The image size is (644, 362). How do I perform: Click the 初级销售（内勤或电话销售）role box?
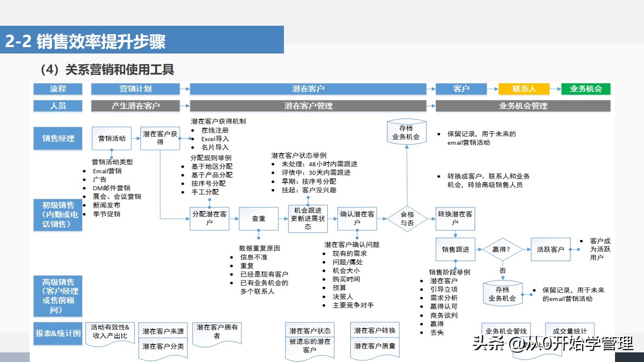[x=58, y=215]
